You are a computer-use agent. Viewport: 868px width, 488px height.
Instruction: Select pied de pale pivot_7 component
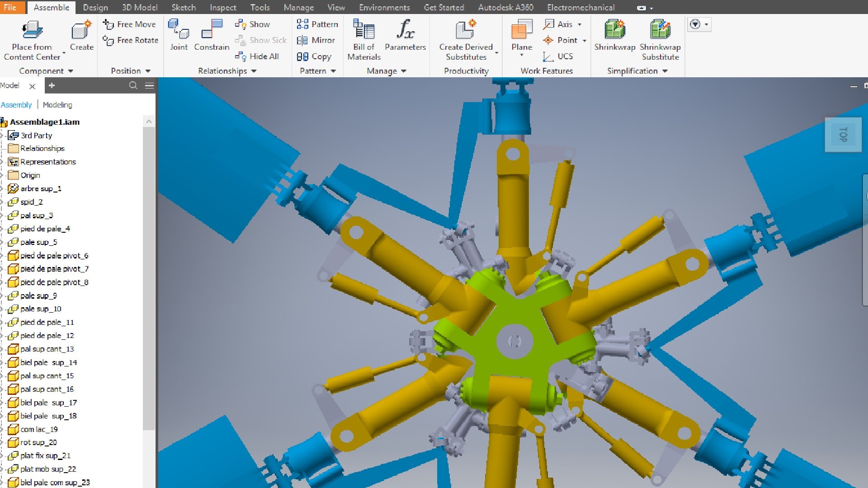54,269
